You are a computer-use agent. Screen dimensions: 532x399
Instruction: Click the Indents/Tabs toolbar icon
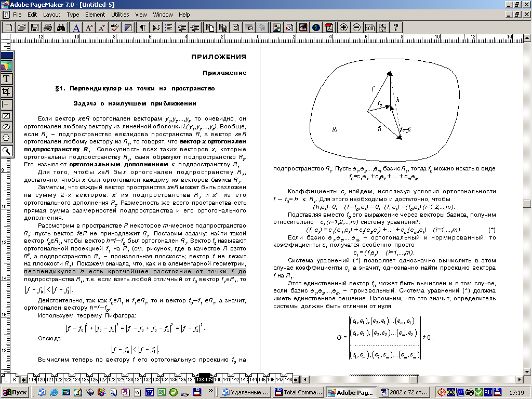(156, 28)
